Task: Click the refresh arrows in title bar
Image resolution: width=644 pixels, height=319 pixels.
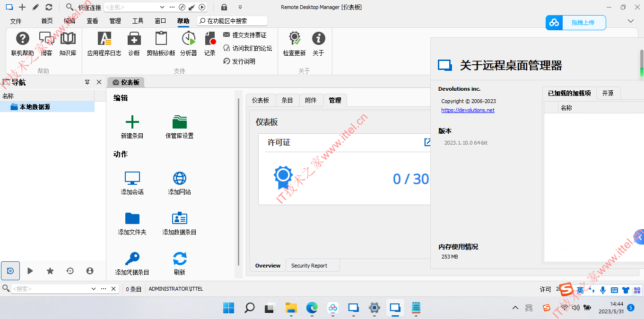Action: coord(49,7)
